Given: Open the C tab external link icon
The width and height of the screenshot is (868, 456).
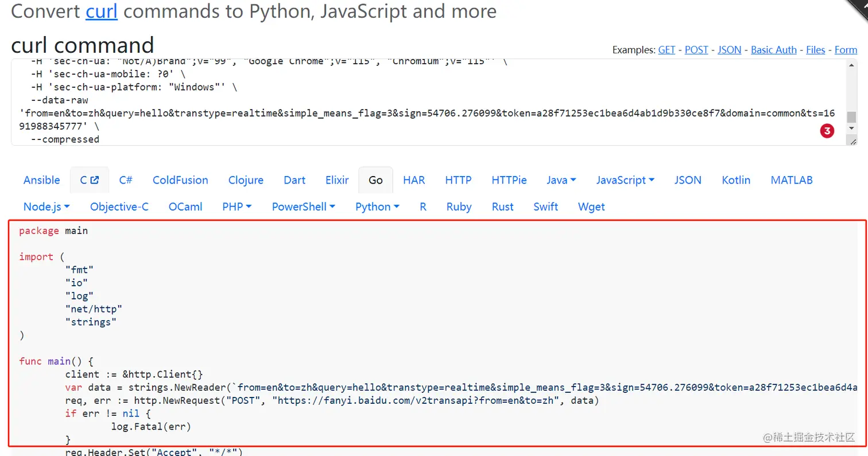Looking at the screenshot, I should [95, 180].
